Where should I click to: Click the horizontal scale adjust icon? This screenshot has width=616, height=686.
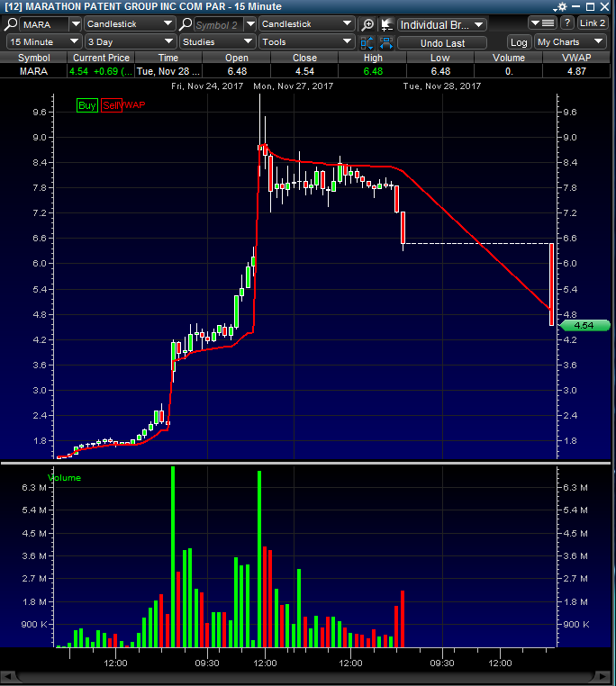[386, 43]
